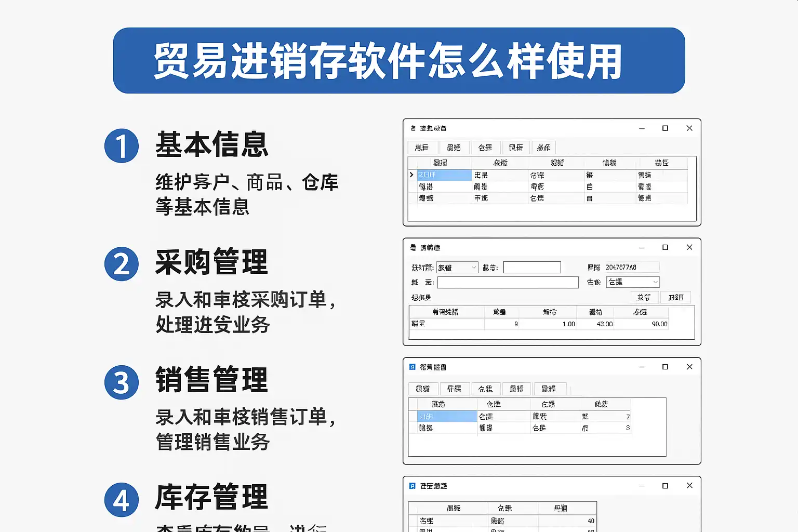Click the blue title-bar icon of the 销售管理 window
The width and height of the screenshot is (798, 532).
[x=413, y=367]
